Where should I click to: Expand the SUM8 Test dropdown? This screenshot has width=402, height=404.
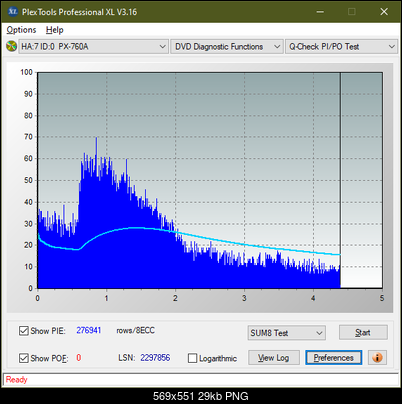pos(287,333)
